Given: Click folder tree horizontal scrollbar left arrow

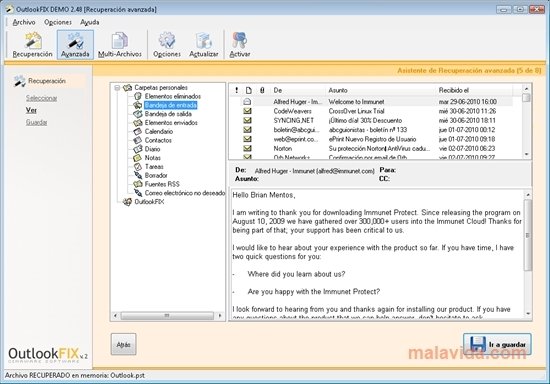Looking at the screenshot, I should (x=115, y=316).
